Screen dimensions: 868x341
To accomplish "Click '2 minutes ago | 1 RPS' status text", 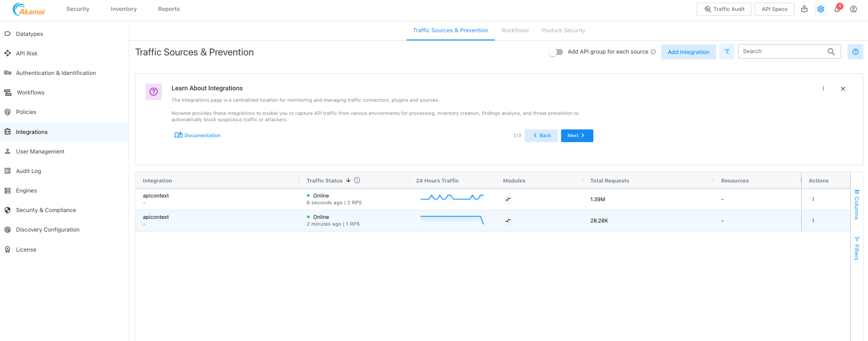I will click(x=333, y=224).
